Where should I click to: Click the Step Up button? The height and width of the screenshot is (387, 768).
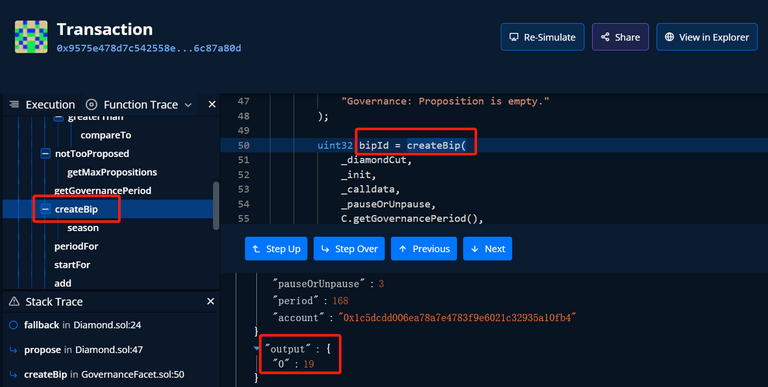(x=276, y=249)
